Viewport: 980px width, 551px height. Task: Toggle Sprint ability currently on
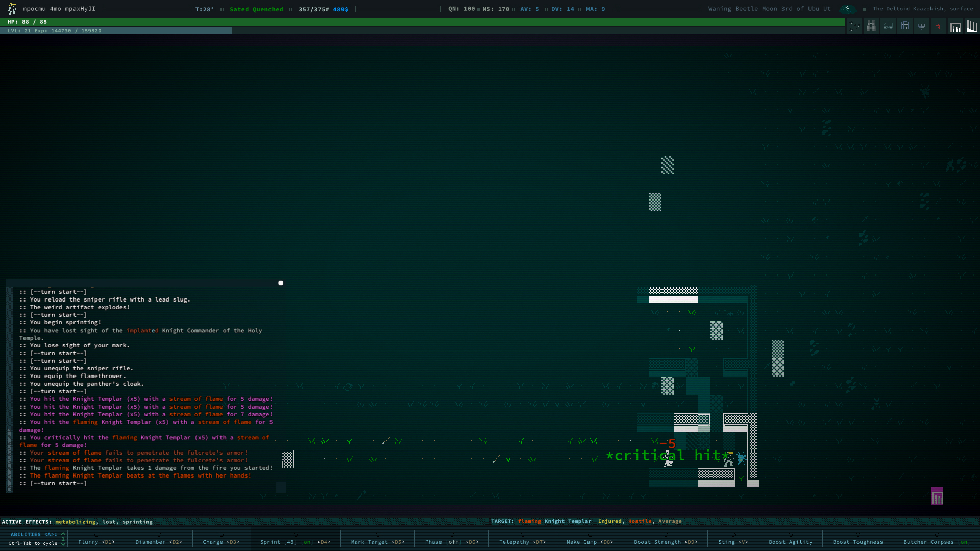pos(295,542)
